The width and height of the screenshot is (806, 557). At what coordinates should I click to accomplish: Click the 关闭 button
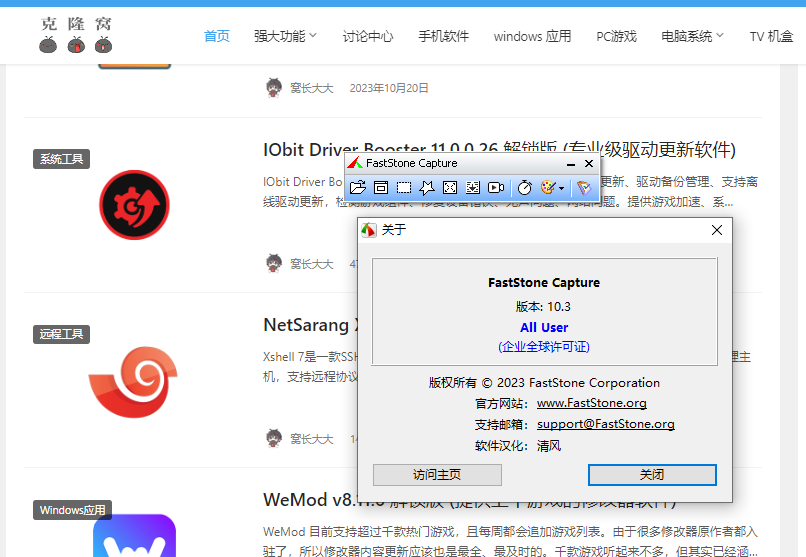tap(652, 475)
